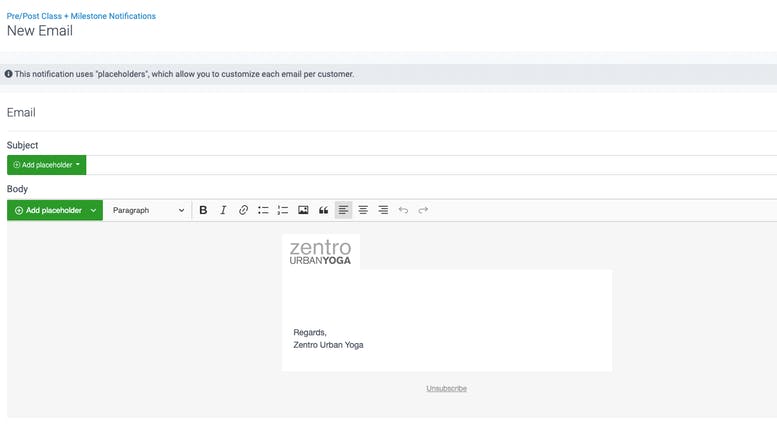This screenshot has height=424, width=777.
Task: Open the Subject Add placeholder dropdown
Action: pos(47,165)
